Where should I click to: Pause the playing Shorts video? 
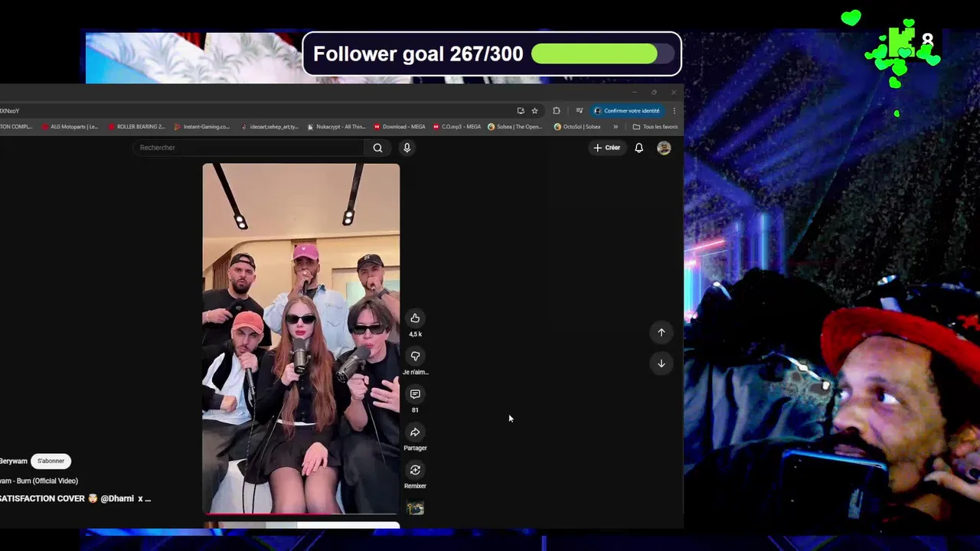tap(301, 338)
